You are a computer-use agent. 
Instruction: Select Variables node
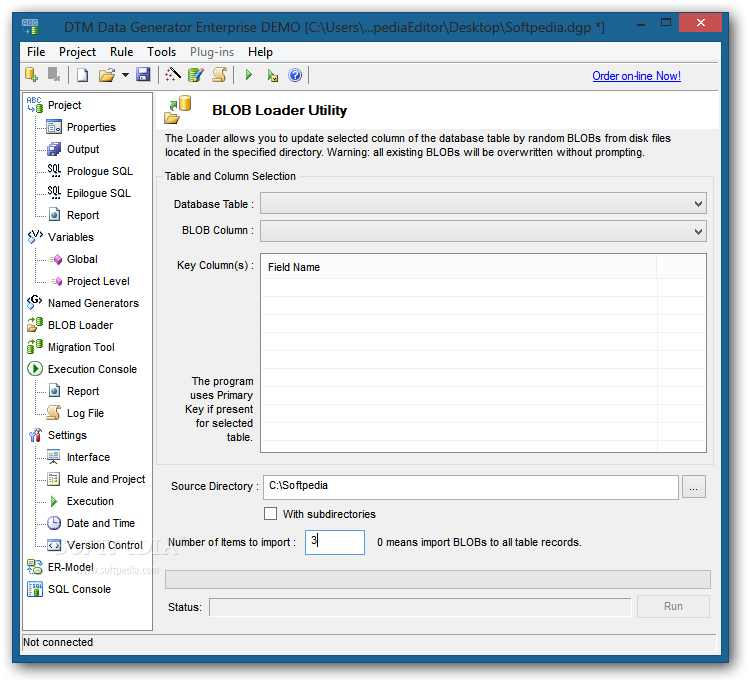(x=71, y=237)
